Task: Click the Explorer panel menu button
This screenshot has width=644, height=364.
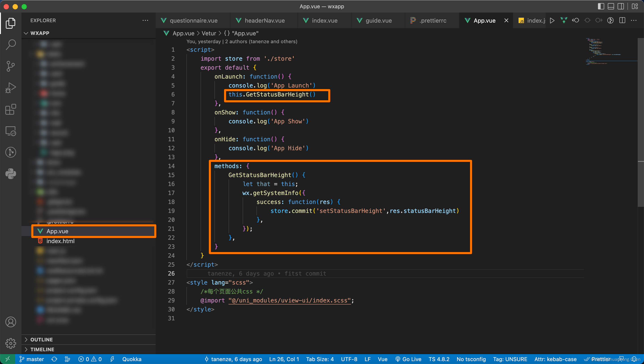Action: [146, 20]
